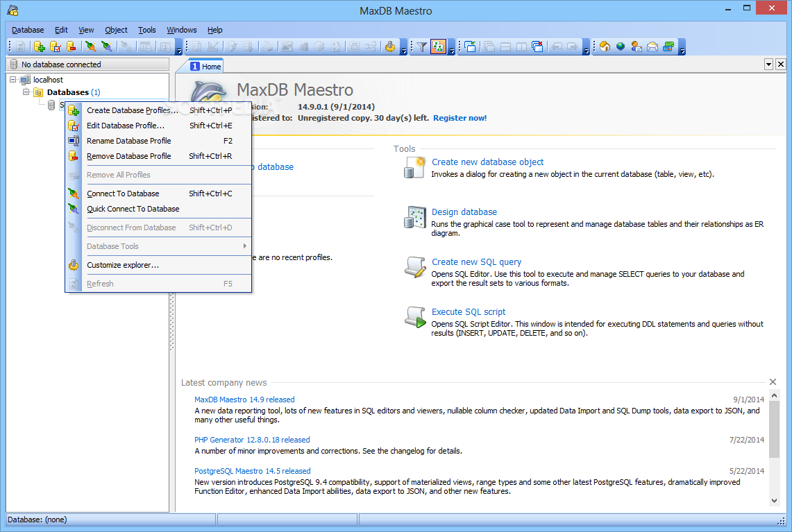This screenshot has height=532, width=792.
Task: Open the Object menu
Action: (x=116, y=30)
